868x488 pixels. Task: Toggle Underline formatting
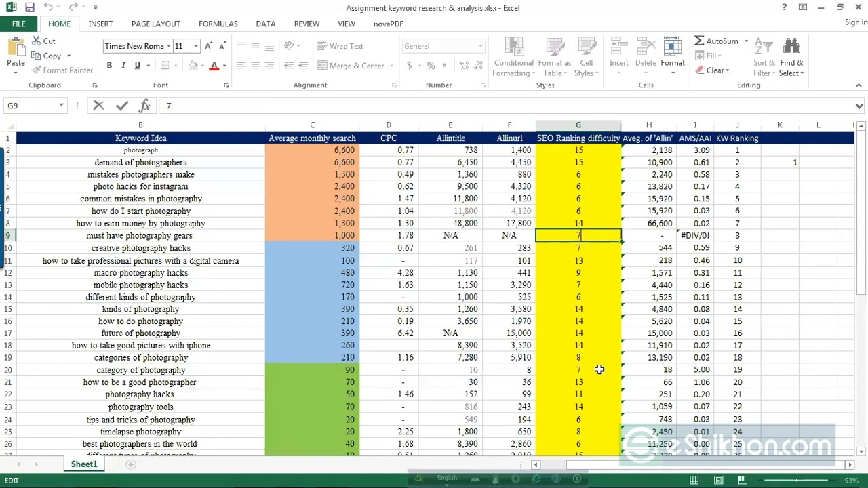138,66
